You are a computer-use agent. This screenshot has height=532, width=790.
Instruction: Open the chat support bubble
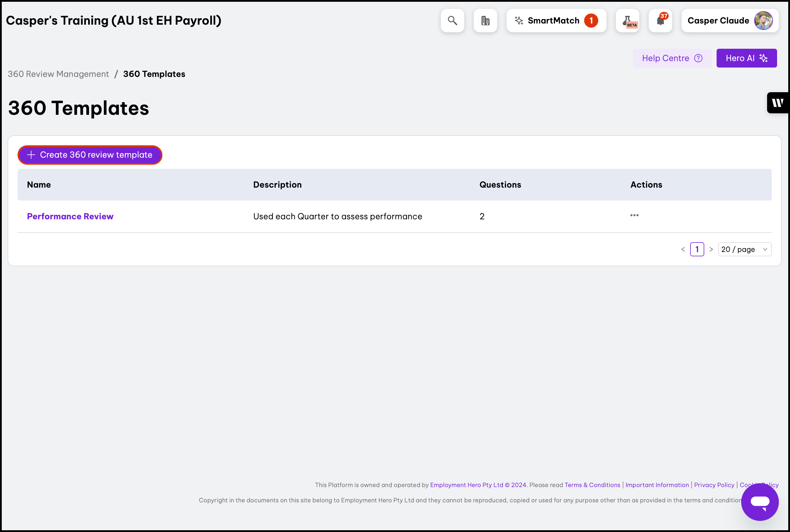click(x=759, y=502)
